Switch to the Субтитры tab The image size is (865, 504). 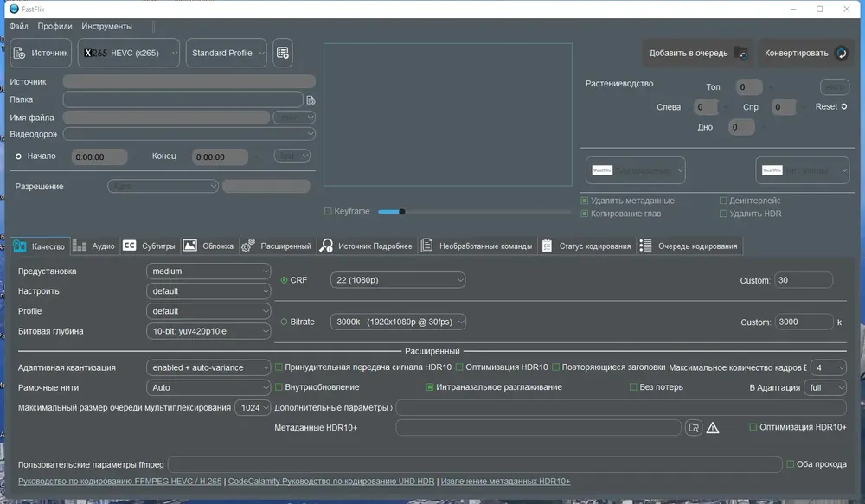[x=149, y=246]
